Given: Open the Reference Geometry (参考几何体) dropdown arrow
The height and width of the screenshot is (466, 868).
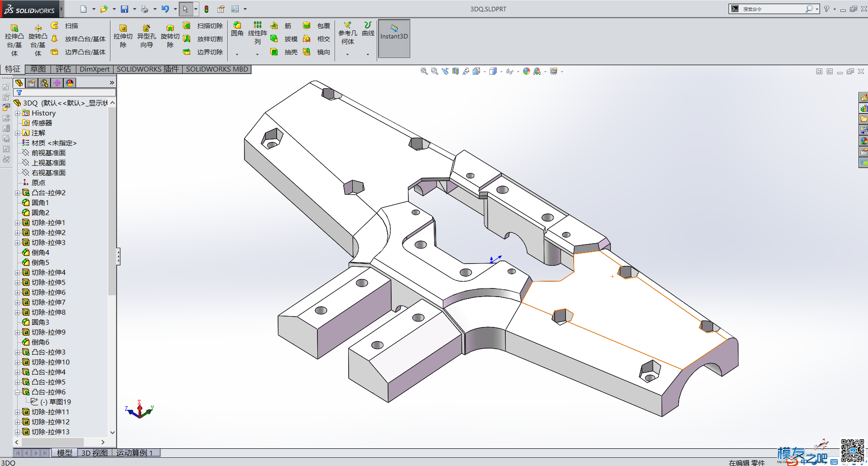Looking at the screenshot, I should click(347, 54).
